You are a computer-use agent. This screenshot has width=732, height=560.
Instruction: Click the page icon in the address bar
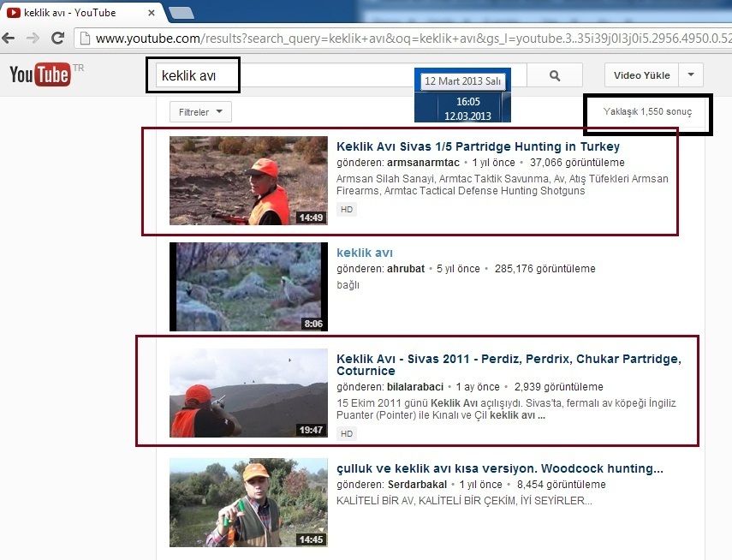[x=85, y=39]
